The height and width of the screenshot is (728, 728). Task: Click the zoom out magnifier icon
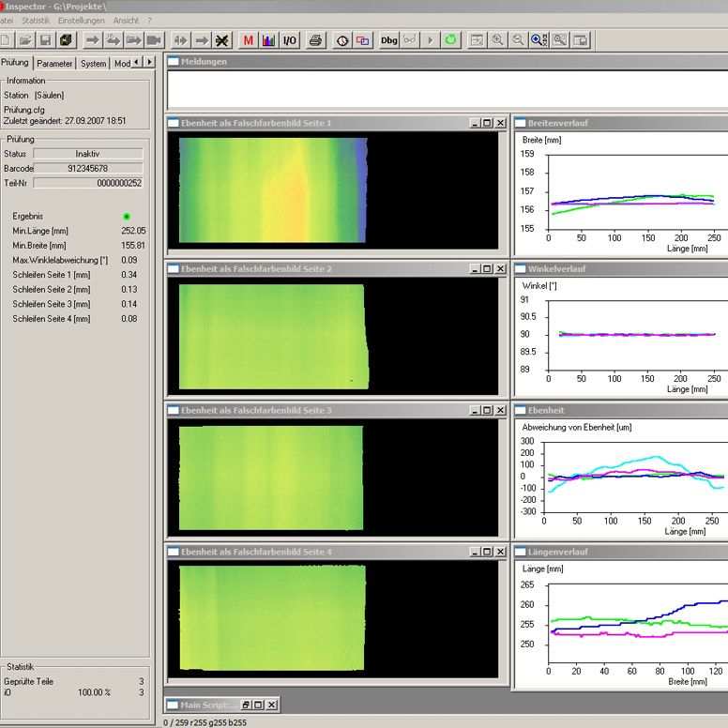pyautogui.click(x=518, y=40)
